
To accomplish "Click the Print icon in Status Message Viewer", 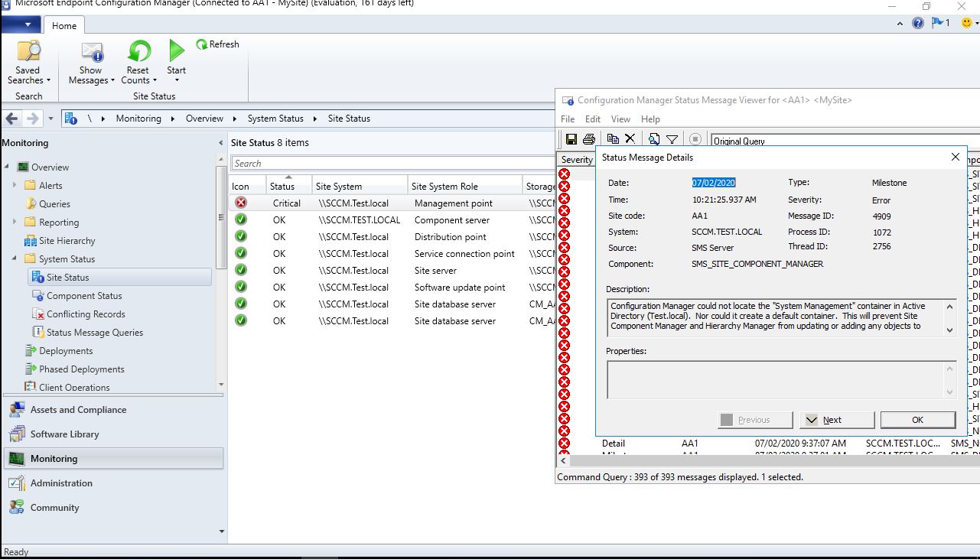I will [588, 138].
